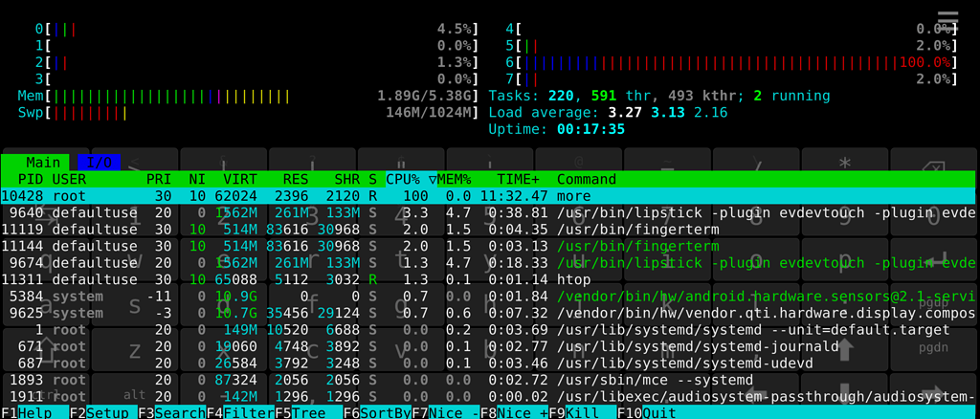Sort by the SHR column header
The height and width of the screenshot is (419, 980).
point(346,179)
